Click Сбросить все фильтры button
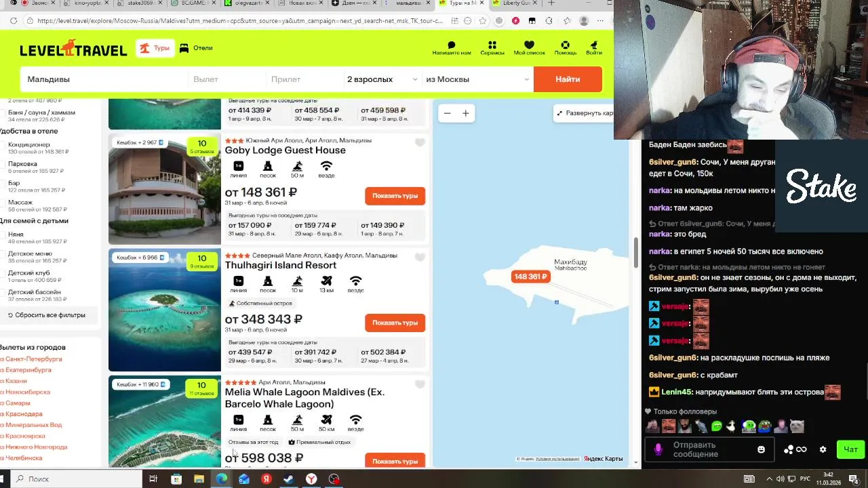868x488 pixels. [x=47, y=315]
